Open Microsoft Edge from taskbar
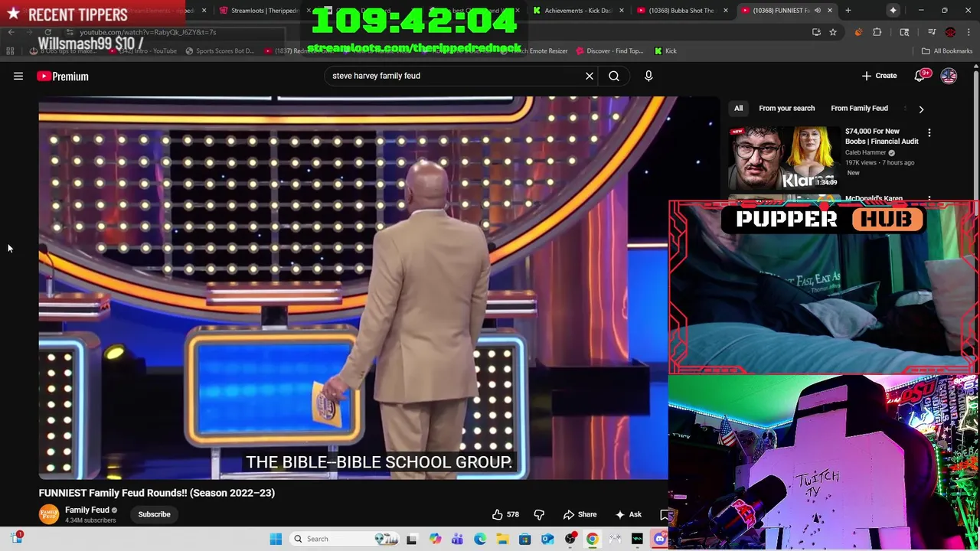980x551 pixels. click(x=480, y=539)
